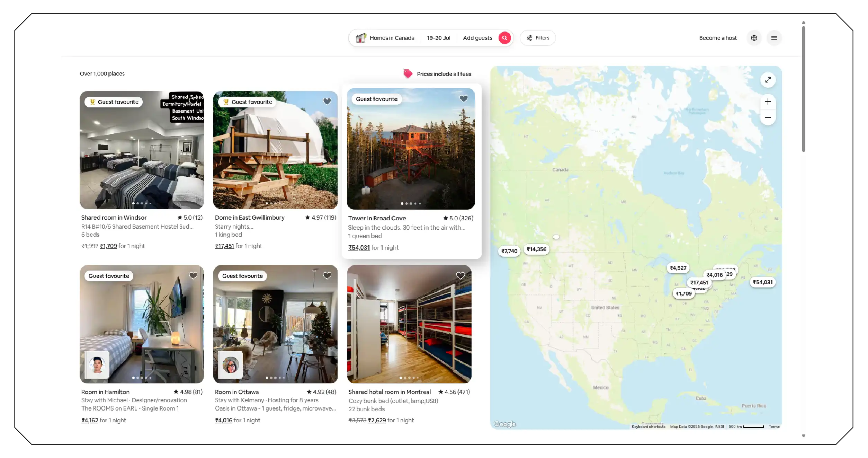Heart the Room in Ottawa listing

point(327,275)
